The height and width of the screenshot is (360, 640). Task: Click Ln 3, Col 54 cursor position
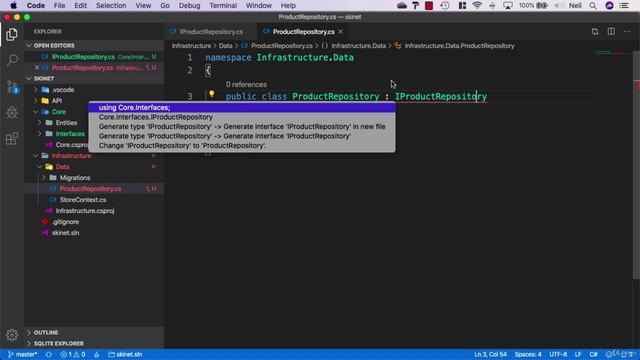(490, 354)
